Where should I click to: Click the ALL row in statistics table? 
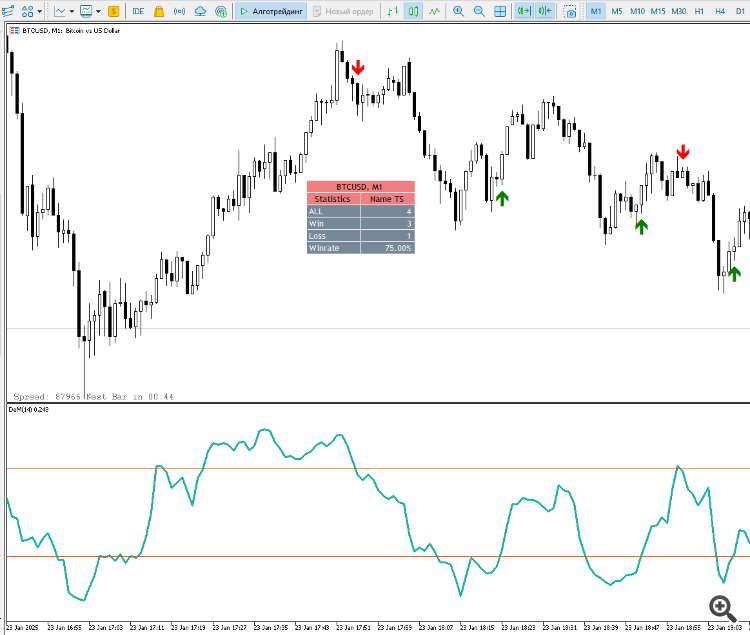pyautogui.click(x=360, y=211)
